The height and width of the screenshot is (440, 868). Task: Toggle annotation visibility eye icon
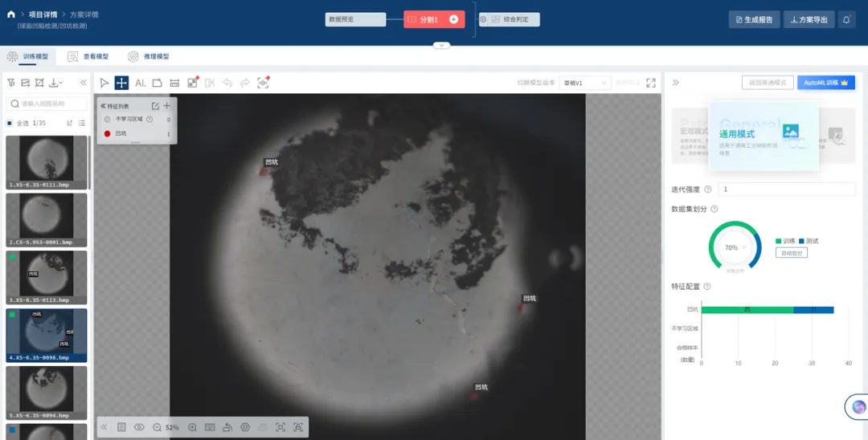coord(139,427)
